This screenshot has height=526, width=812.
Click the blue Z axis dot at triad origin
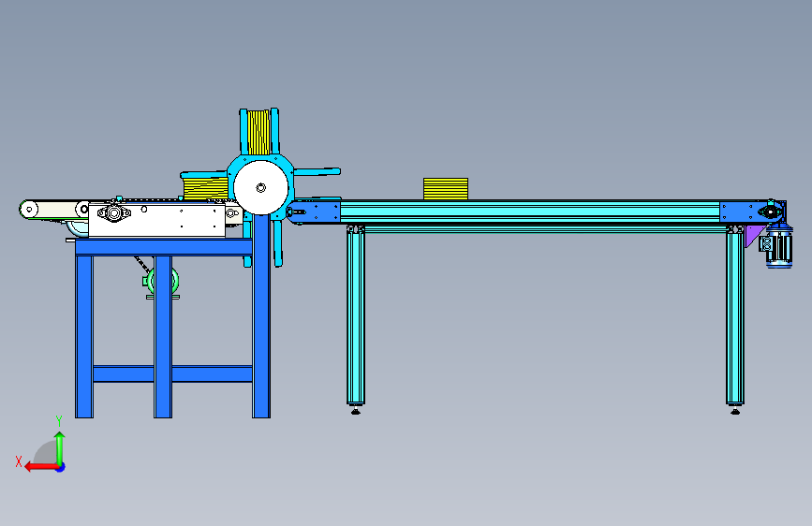(61, 467)
